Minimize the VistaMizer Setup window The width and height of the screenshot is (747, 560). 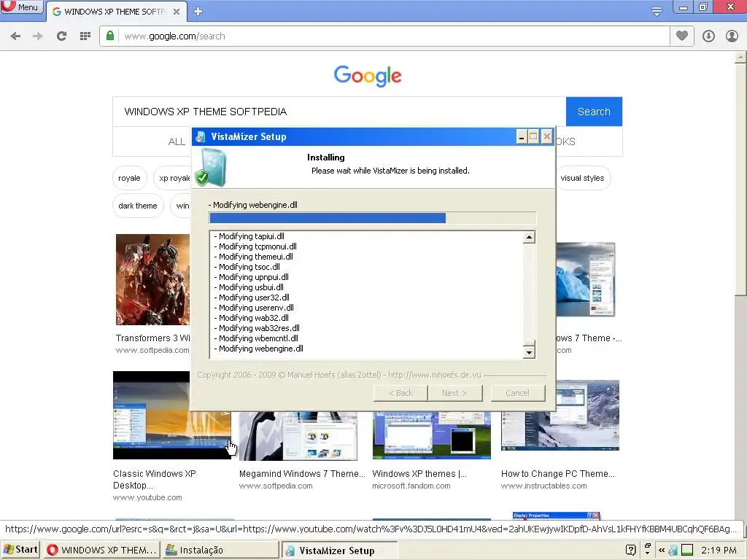(522, 137)
